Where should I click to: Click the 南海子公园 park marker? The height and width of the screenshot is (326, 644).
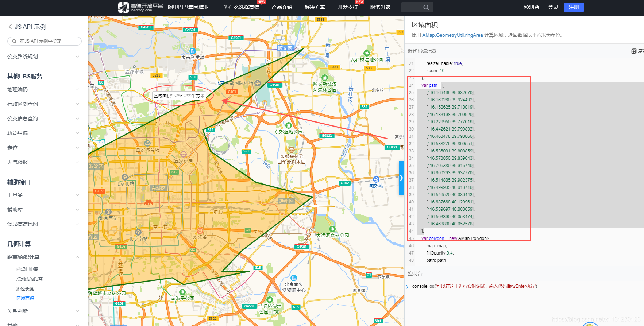[182, 292]
